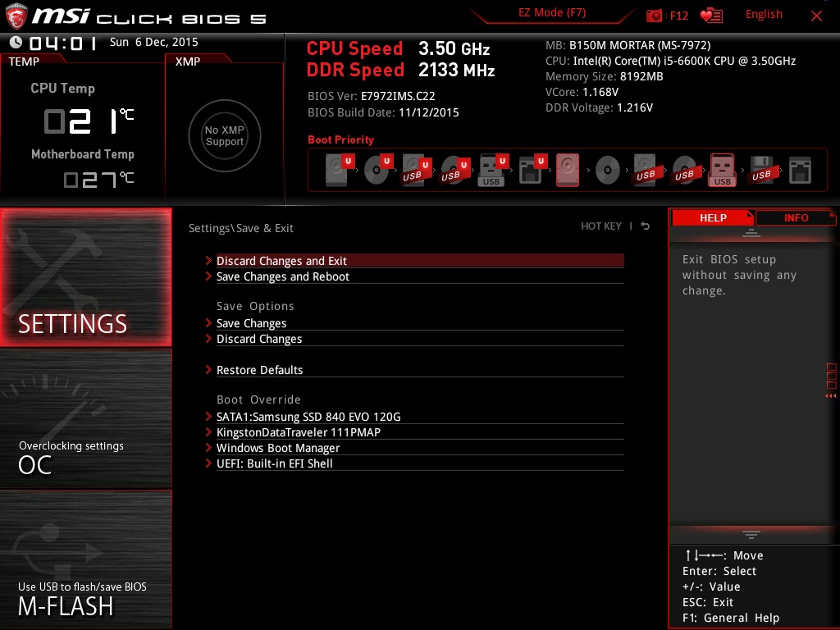Click the UEFI network boot icon
The height and width of the screenshot is (630, 840).
point(530,171)
